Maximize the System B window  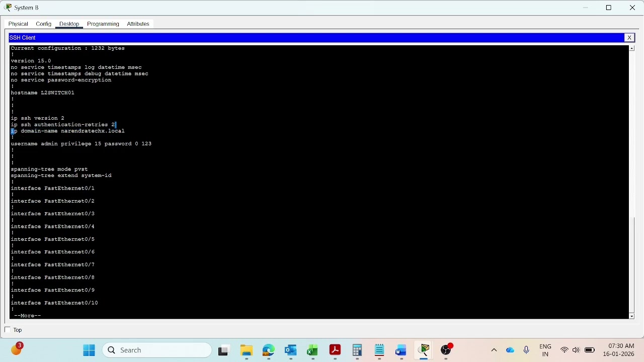pyautogui.click(x=609, y=8)
